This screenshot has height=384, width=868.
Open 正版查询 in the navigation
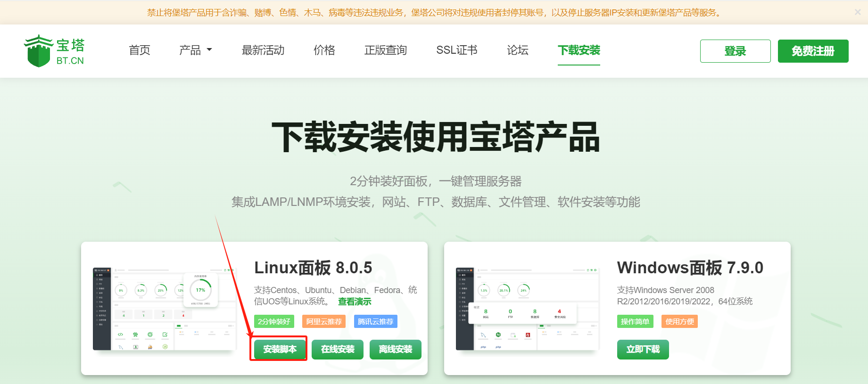386,50
